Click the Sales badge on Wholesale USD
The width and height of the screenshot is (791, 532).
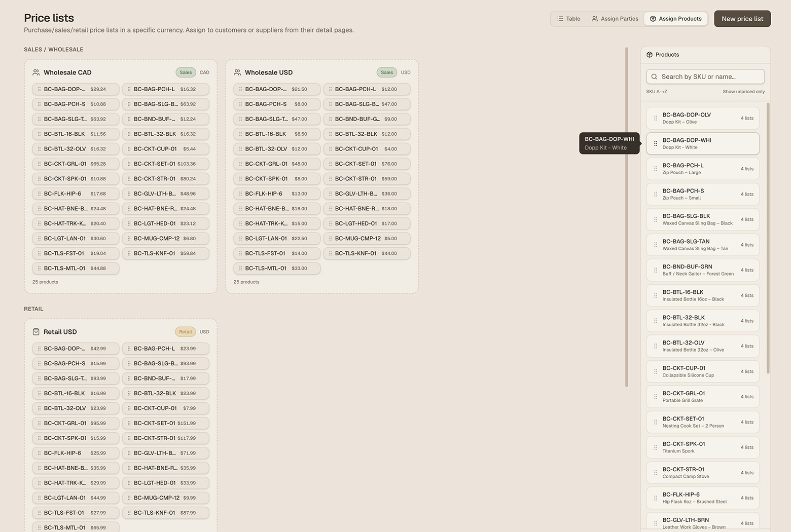pyautogui.click(x=387, y=72)
